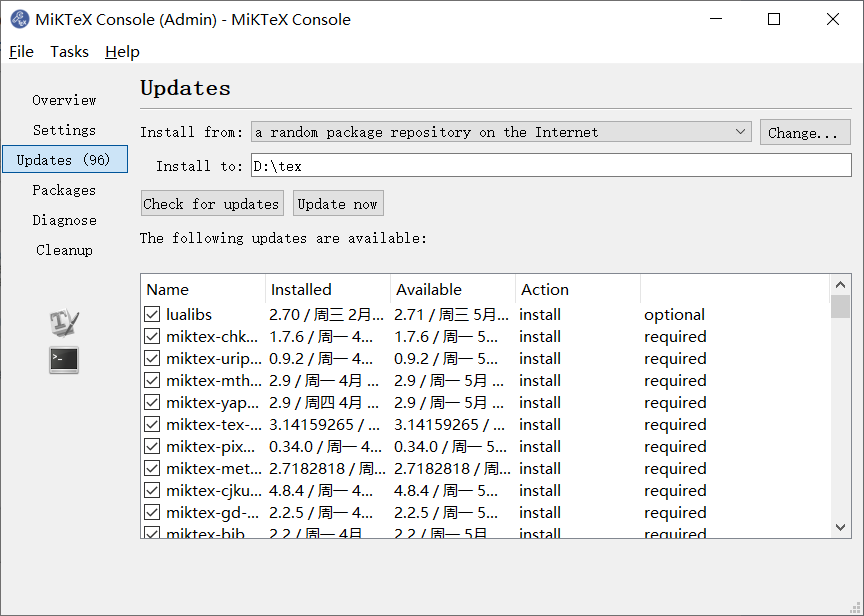Viewport: 864px width, 616px height.
Task: Open the Help menu
Action: tap(122, 51)
